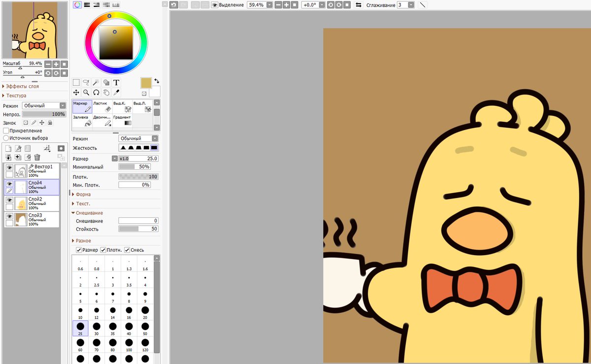Choose the Выд.К. selection pen tool
The height and width of the screenshot is (364, 591).
122,106
